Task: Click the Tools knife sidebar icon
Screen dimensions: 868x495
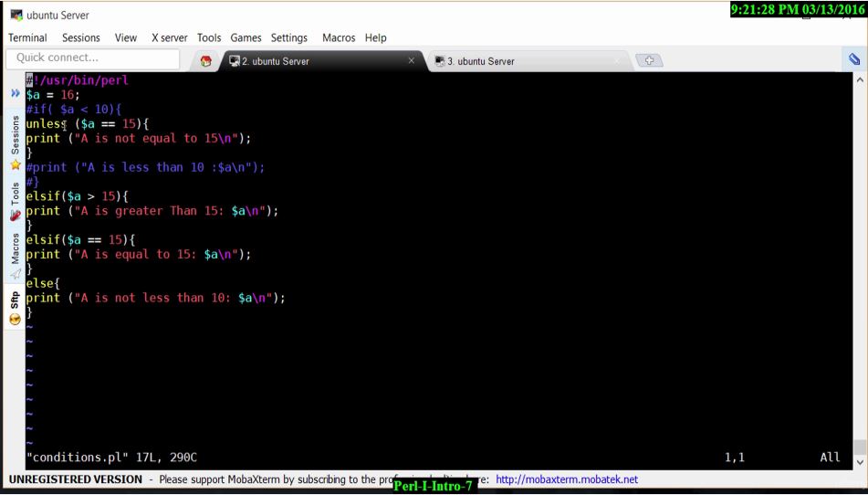Action: click(16, 216)
